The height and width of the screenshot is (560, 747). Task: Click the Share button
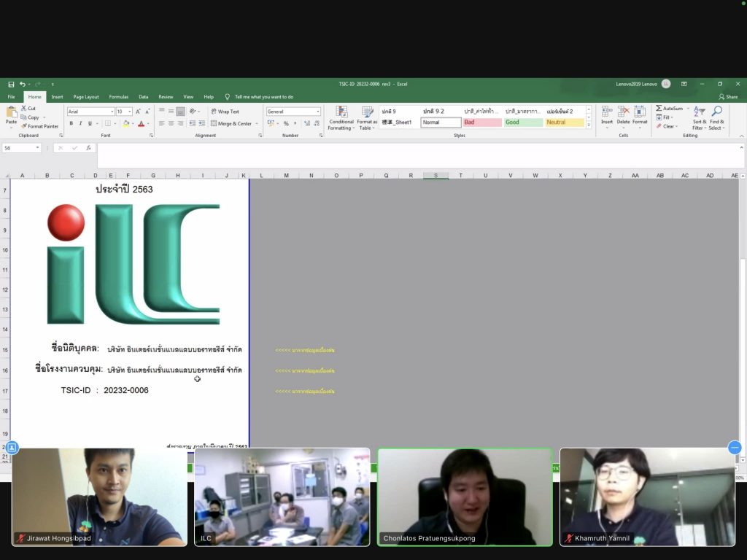tap(728, 96)
